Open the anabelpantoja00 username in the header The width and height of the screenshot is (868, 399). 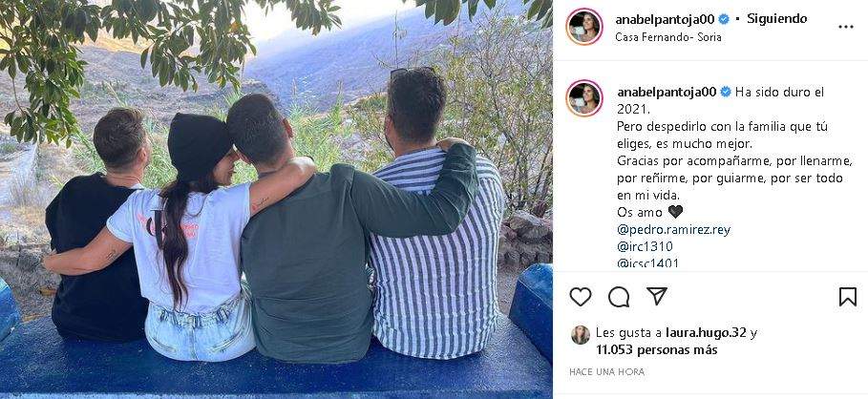[665, 19]
